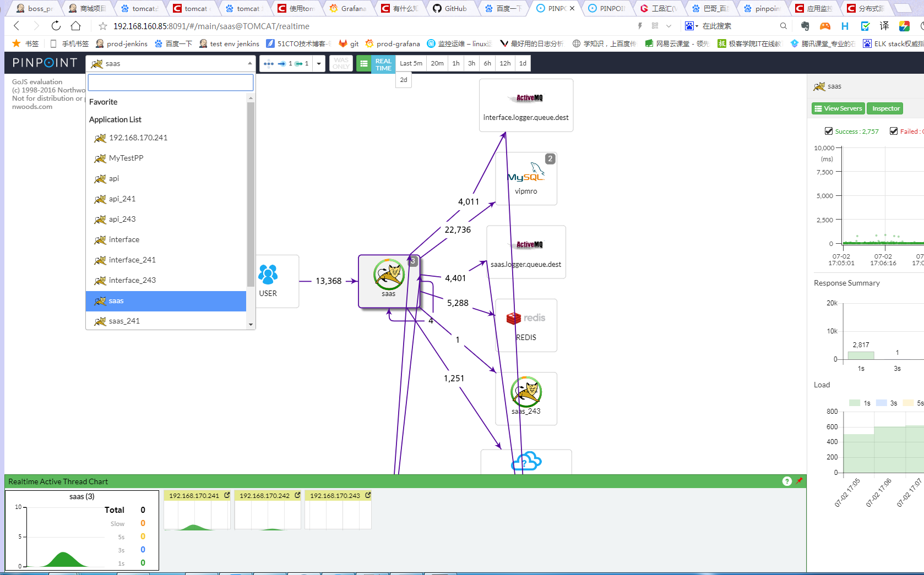Toggle the Failed checkbox in scatter chart
This screenshot has height=575, width=924.
pyautogui.click(x=894, y=131)
